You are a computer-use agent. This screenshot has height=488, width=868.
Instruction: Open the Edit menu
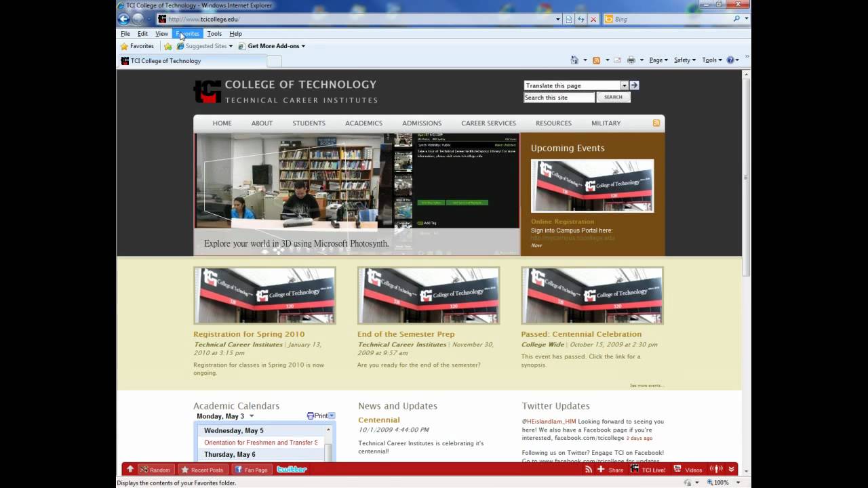[x=142, y=33]
